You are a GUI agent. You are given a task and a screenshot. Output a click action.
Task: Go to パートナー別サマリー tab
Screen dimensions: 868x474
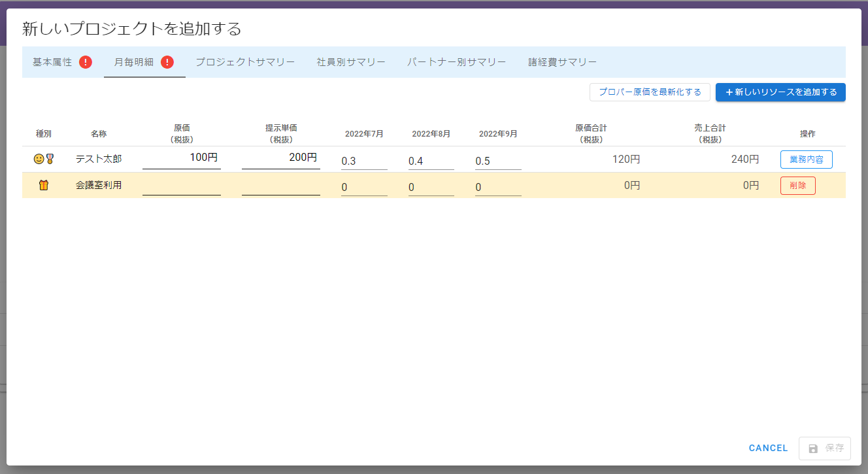click(x=456, y=62)
